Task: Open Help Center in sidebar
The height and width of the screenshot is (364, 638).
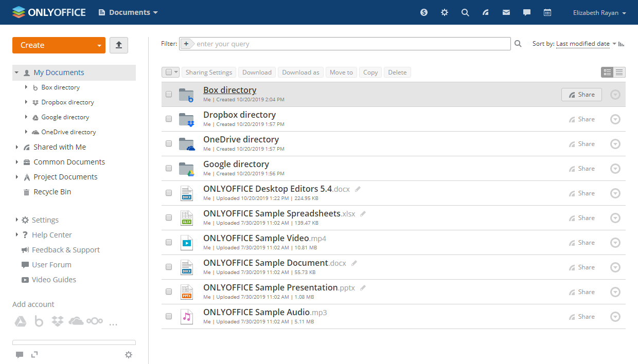Action: tap(51, 235)
